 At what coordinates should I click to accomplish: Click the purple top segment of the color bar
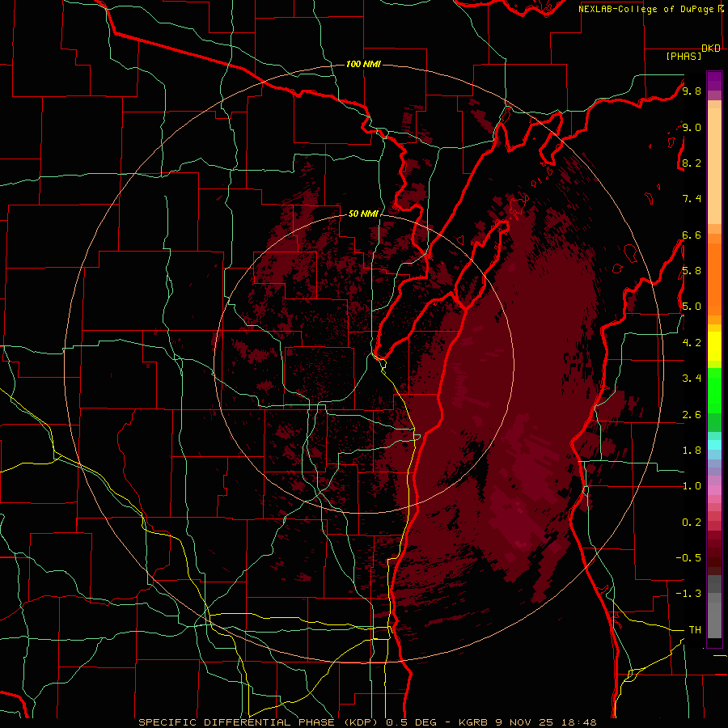pyautogui.click(x=714, y=81)
